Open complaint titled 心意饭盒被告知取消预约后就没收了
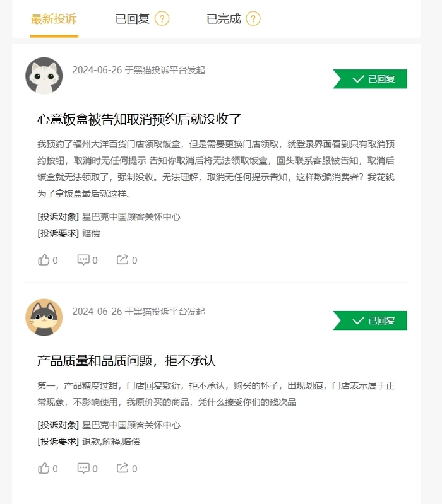 140,119
